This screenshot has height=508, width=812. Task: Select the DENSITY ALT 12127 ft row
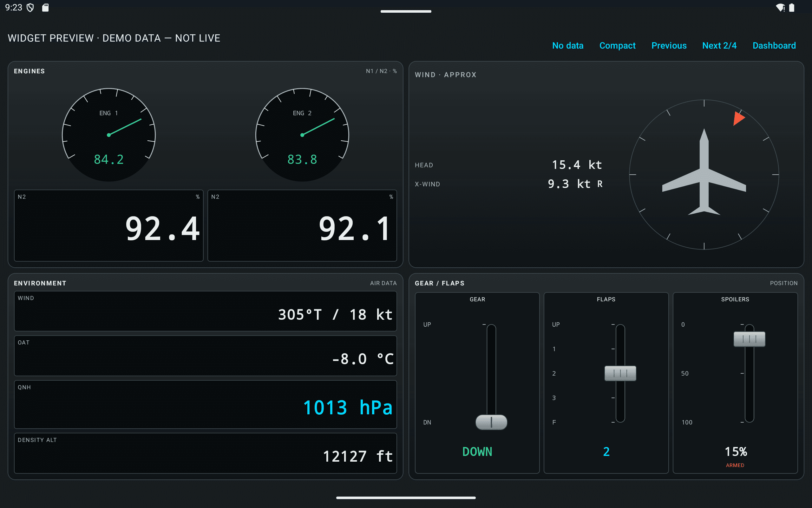[x=205, y=453]
